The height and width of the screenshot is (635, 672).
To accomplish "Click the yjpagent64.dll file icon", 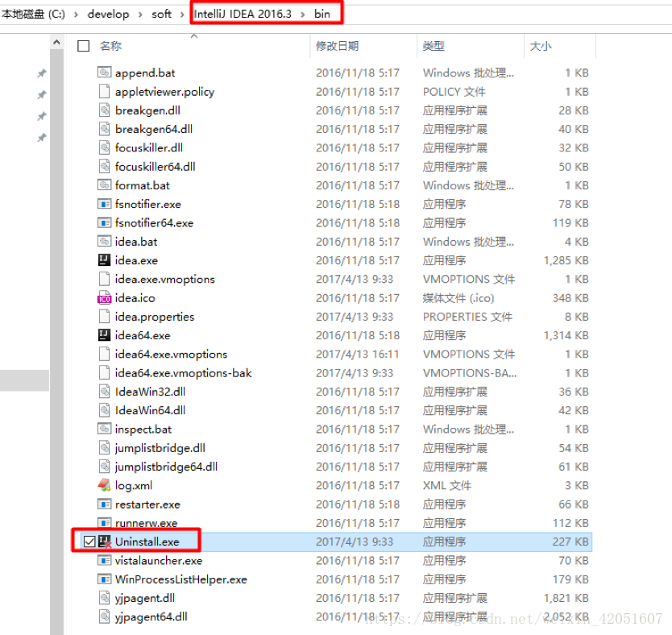I will coord(104,616).
